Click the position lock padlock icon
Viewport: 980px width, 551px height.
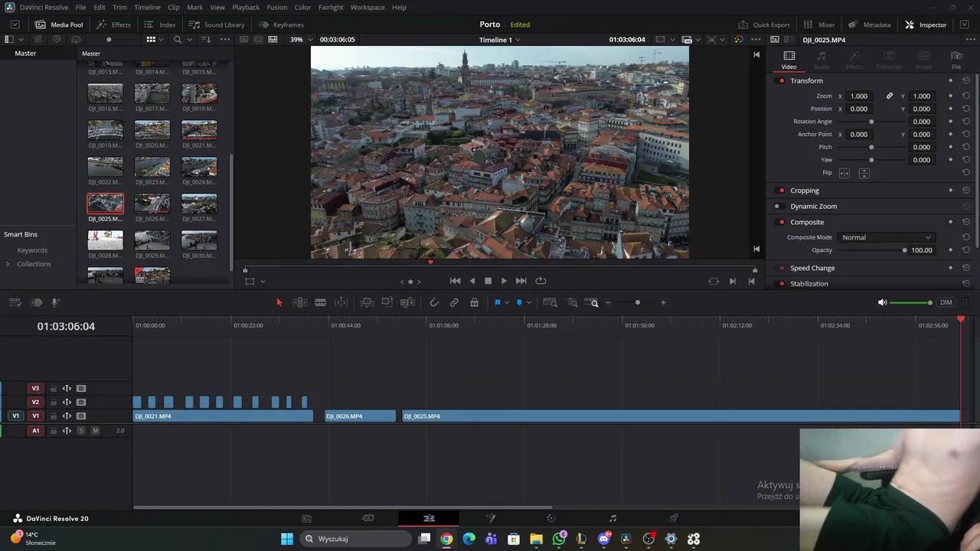point(475,302)
